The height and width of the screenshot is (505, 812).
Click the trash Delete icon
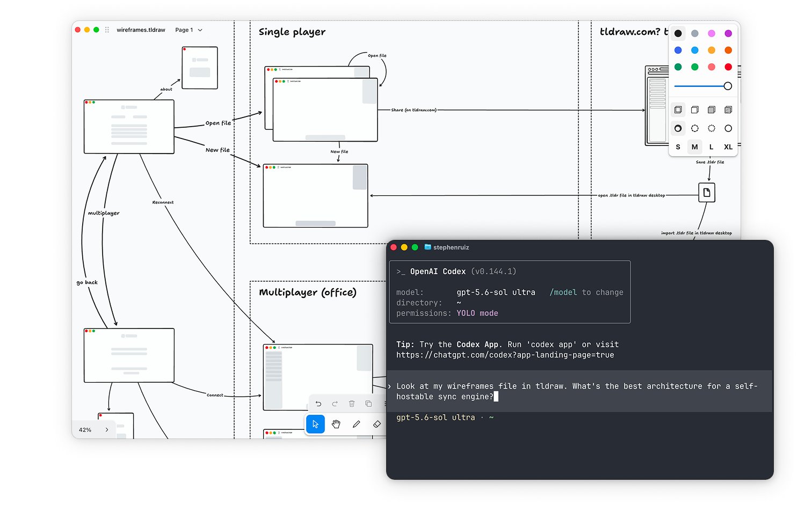click(x=352, y=404)
